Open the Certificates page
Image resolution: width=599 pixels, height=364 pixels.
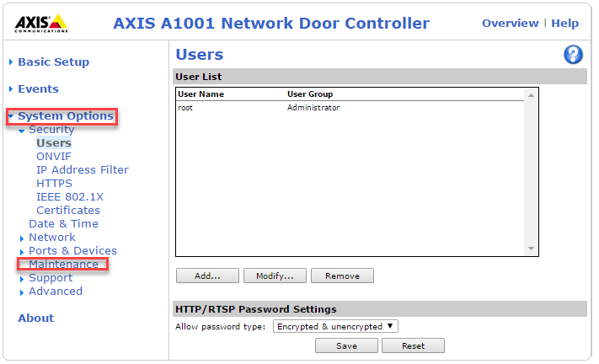pos(68,210)
